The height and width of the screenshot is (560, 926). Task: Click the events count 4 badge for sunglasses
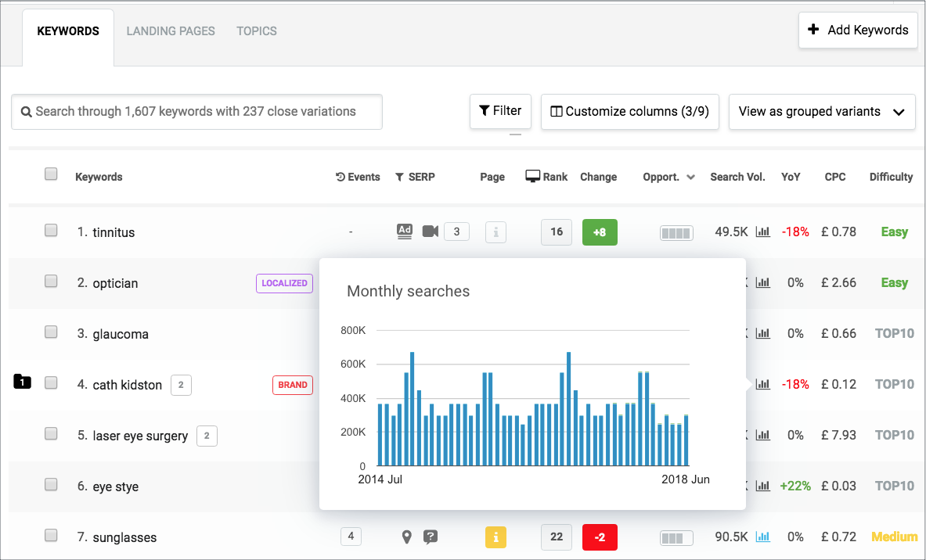pos(351,536)
